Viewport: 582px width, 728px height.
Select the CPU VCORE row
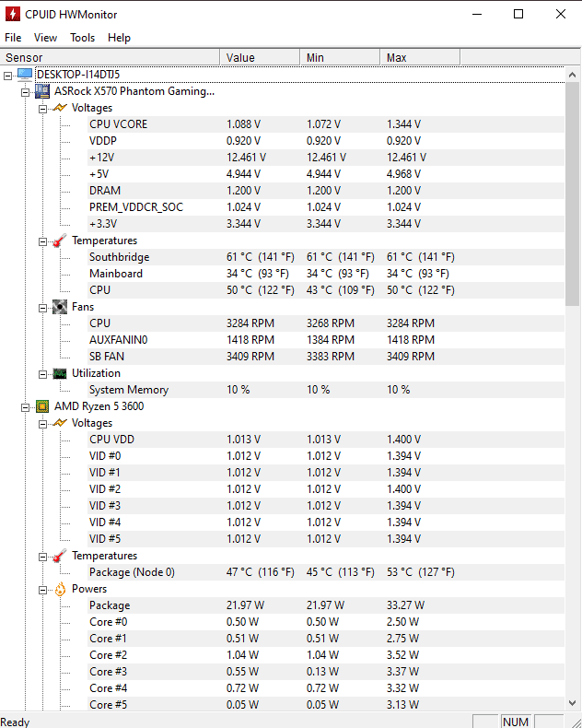(326, 124)
